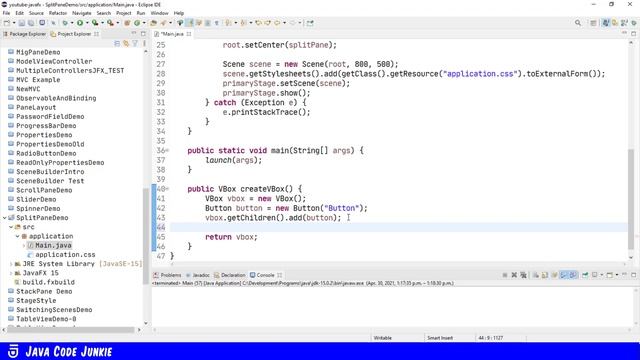Viewport: 640px width, 360px height.
Task: Switch to the Javadoc tab
Action: tap(198, 275)
